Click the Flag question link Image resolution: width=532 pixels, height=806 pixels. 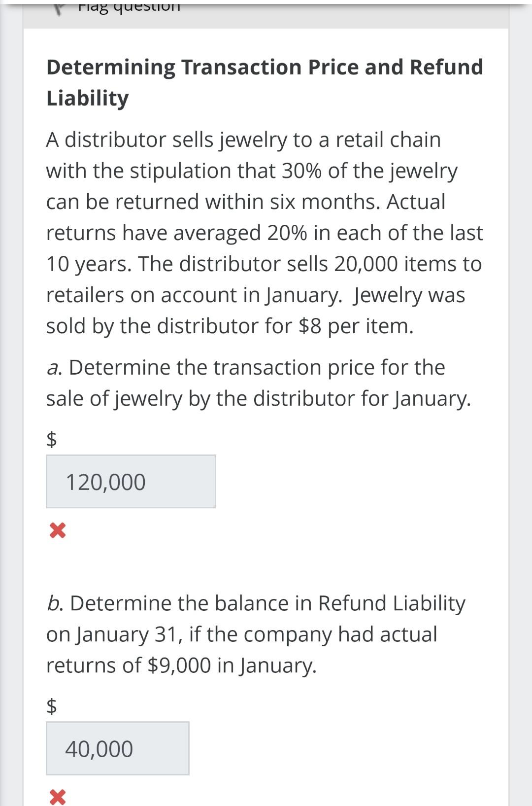129,7
